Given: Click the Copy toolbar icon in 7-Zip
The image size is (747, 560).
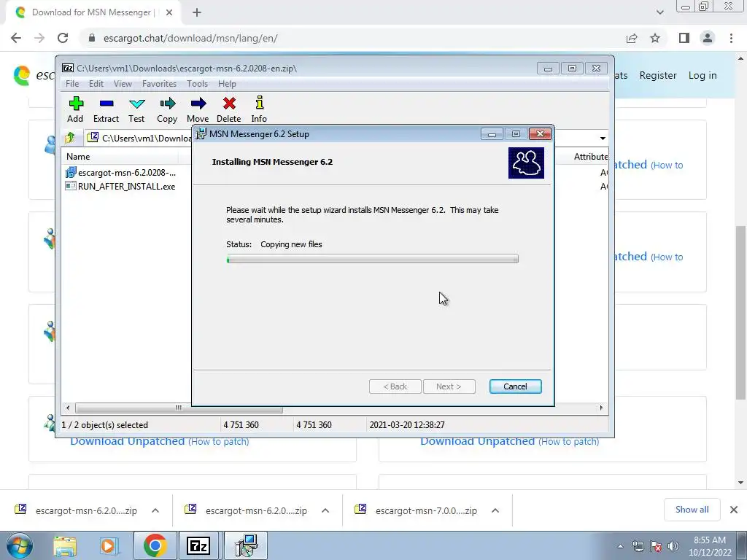Looking at the screenshot, I should (x=167, y=109).
